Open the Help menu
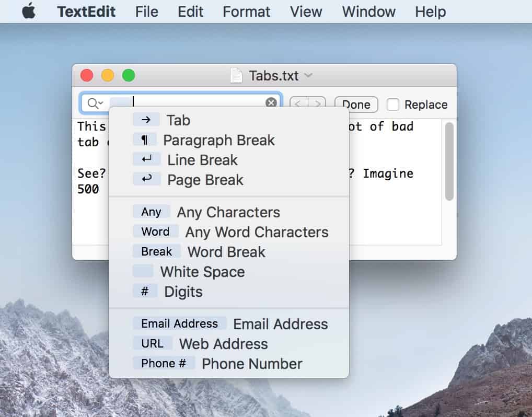Image resolution: width=532 pixels, height=417 pixels. (430, 11)
